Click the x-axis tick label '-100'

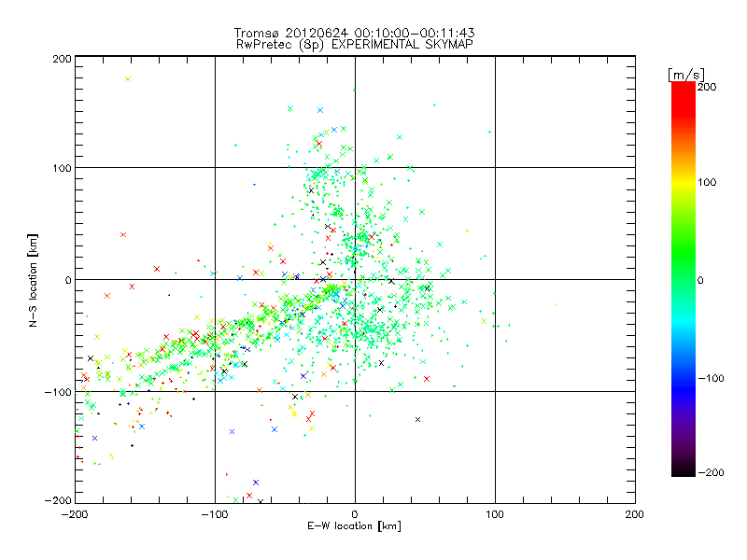215,514
